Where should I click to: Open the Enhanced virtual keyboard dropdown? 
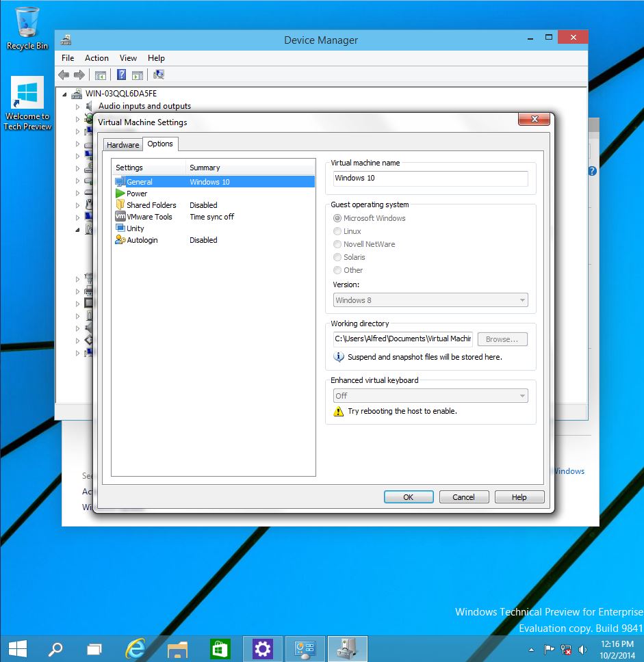[430, 395]
